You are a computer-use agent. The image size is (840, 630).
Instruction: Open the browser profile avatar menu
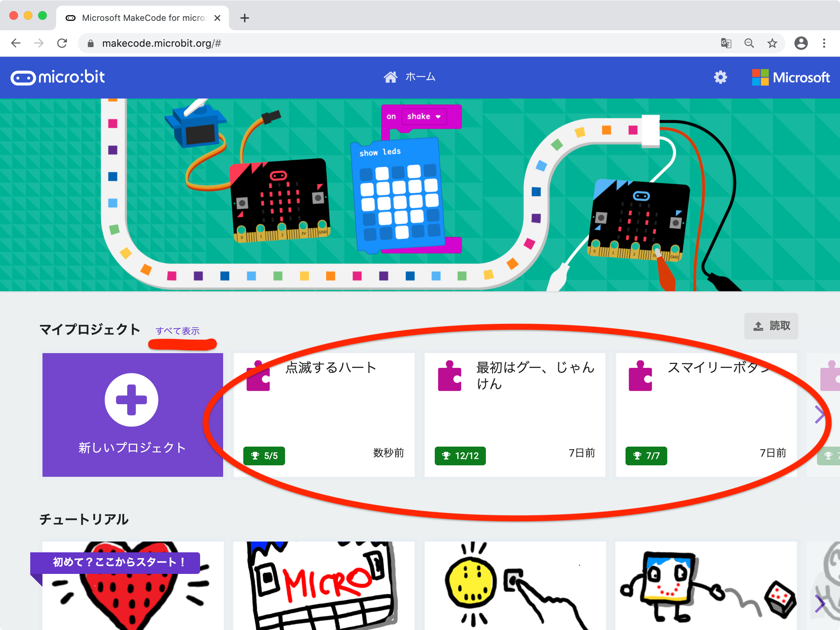(801, 43)
